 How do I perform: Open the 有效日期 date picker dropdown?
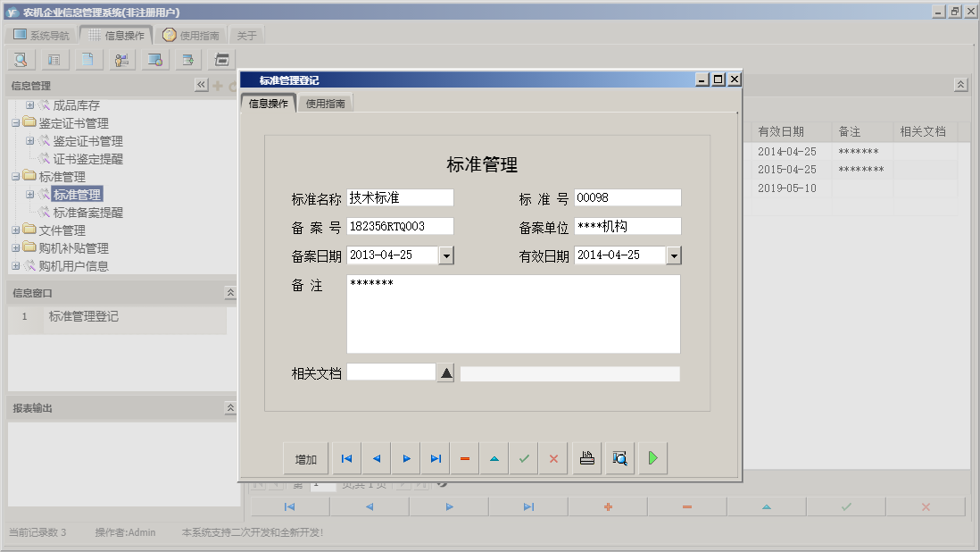676,255
